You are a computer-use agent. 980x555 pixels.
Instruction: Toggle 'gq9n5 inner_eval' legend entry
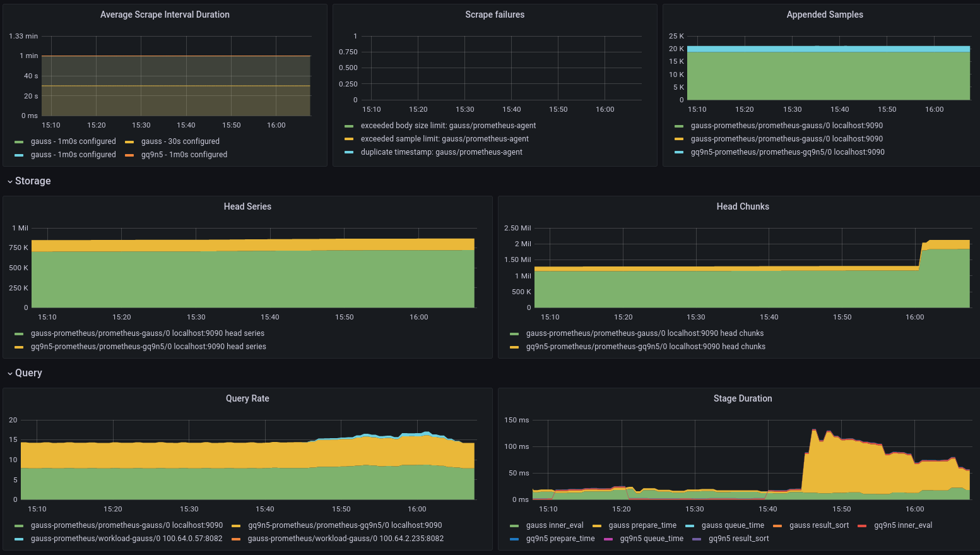tap(903, 525)
